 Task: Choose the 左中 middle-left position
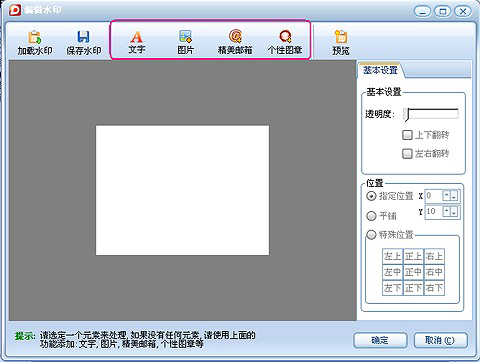(392, 272)
